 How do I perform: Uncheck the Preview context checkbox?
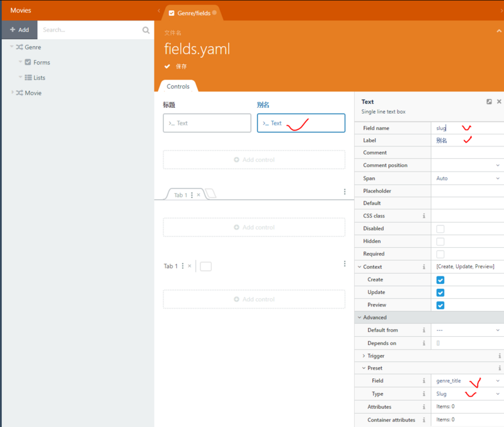pos(440,305)
